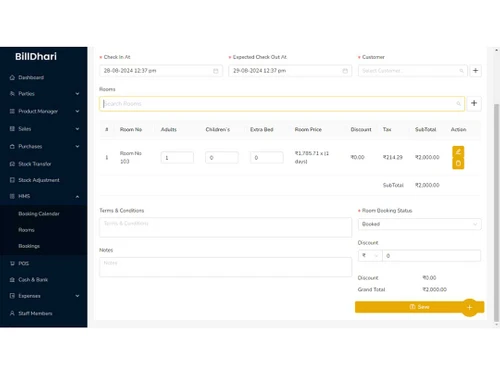Open POS menu link
Viewport: 500px width, 375px height.
tap(23, 264)
